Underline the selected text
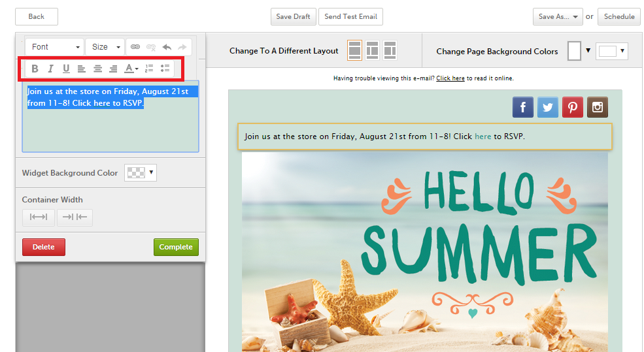This screenshot has width=644, height=352. pyautogui.click(x=66, y=69)
